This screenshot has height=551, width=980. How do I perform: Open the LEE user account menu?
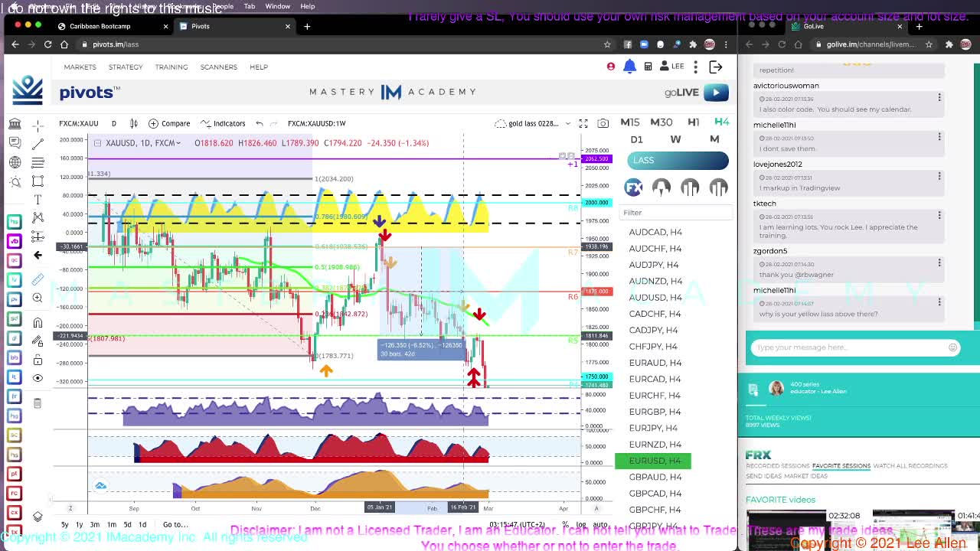(x=671, y=67)
